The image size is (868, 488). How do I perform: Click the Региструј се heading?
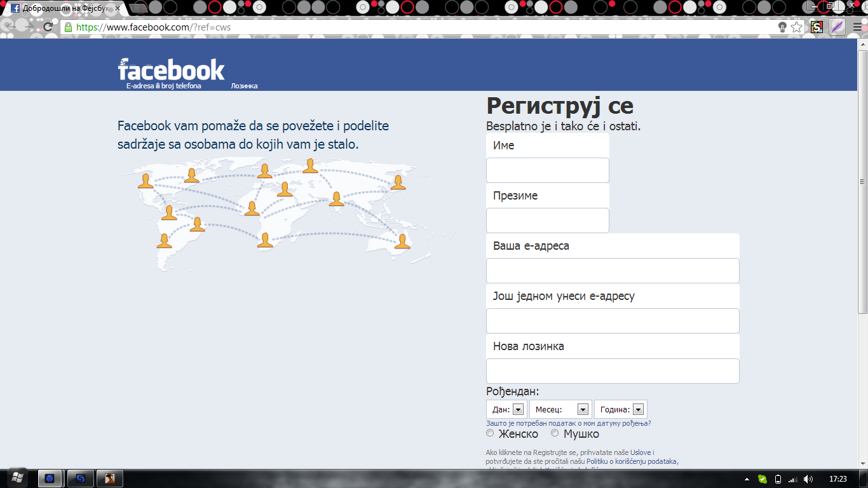pyautogui.click(x=560, y=105)
